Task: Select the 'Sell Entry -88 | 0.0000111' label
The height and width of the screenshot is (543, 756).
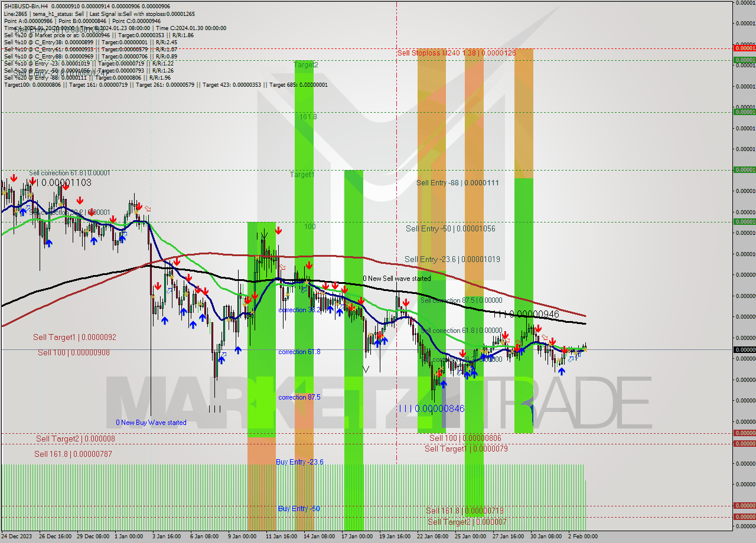Action: pyautogui.click(x=458, y=183)
